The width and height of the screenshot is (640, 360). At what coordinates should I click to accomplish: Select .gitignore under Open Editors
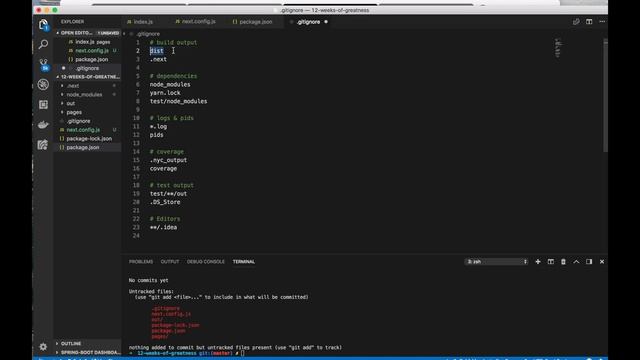click(x=88, y=68)
